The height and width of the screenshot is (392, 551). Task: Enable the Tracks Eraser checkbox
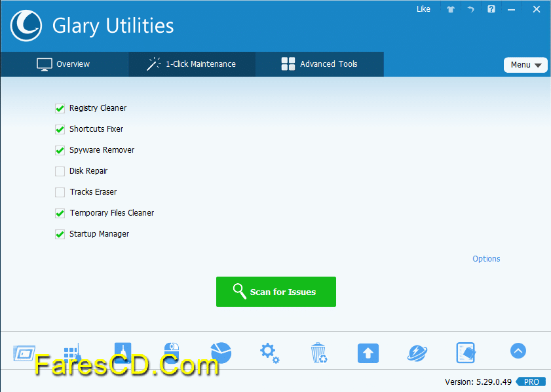point(60,192)
